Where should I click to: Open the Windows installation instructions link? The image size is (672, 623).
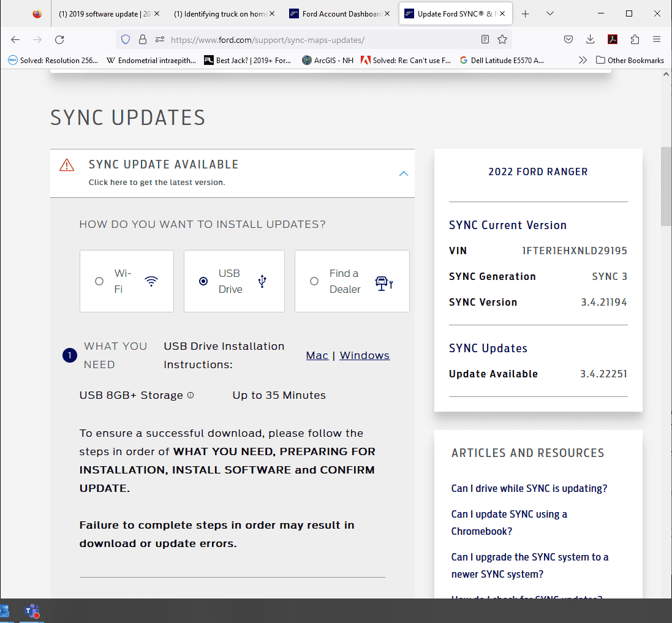pyautogui.click(x=364, y=356)
